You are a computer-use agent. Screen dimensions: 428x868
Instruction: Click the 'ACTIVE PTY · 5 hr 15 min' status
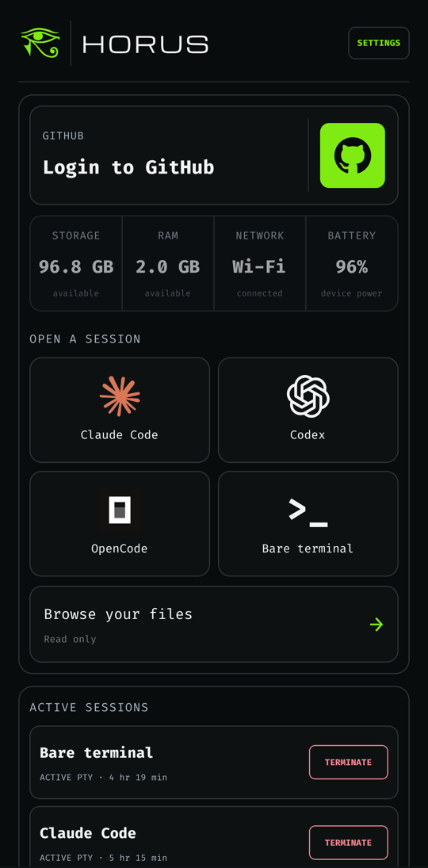click(x=104, y=858)
